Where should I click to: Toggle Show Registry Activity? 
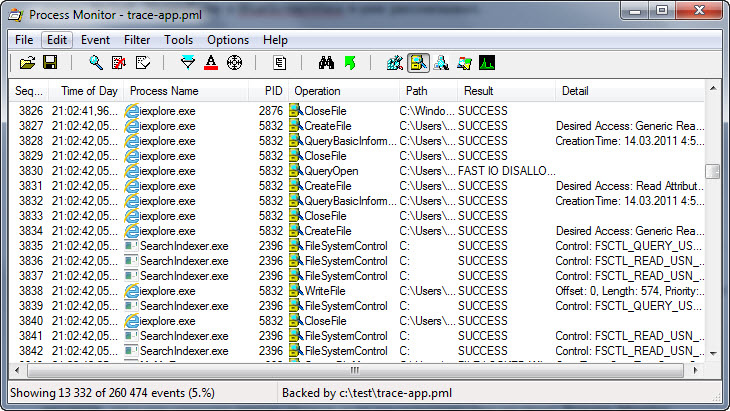pos(395,62)
